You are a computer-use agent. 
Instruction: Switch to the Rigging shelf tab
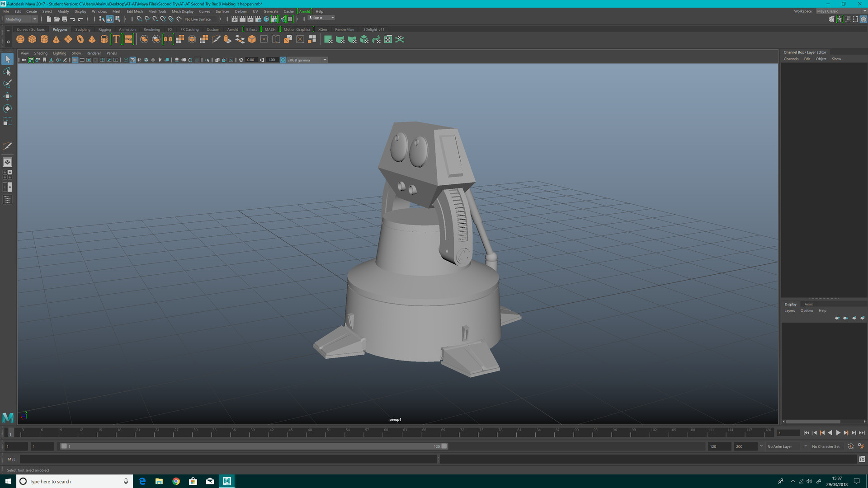[x=104, y=29]
